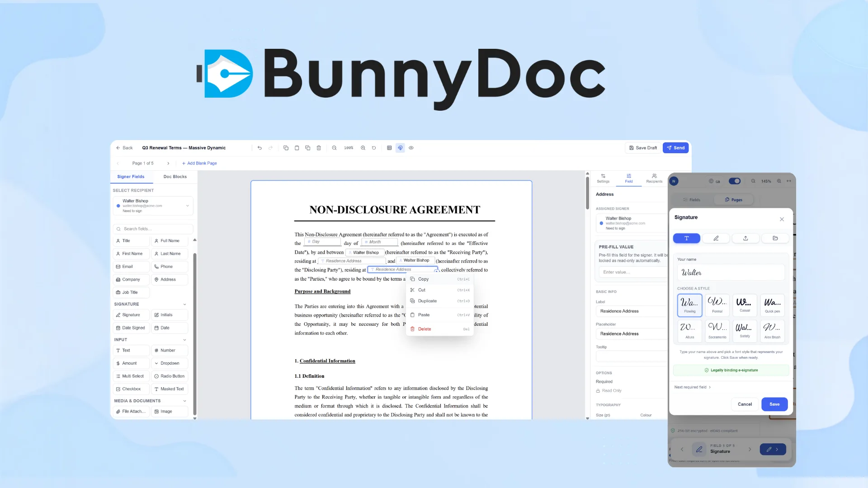Add an Image field
The height and width of the screenshot is (488, 868).
tap(170, 412)
